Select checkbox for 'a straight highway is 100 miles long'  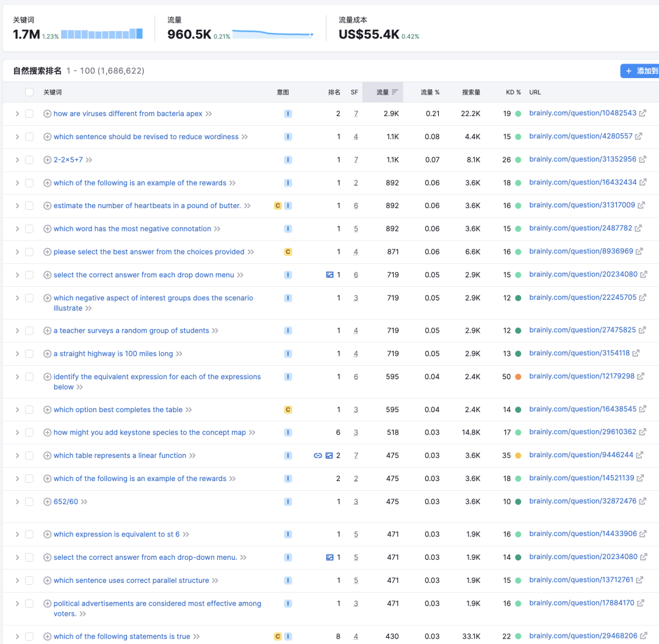(x=29, y=353)
